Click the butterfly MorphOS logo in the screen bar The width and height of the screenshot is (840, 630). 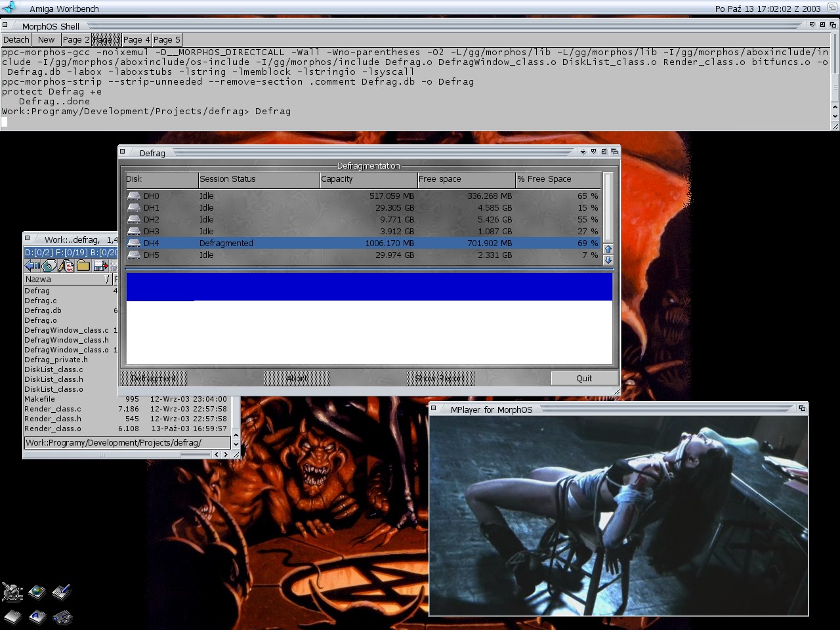pyautogui.click(x=10, y=8)
